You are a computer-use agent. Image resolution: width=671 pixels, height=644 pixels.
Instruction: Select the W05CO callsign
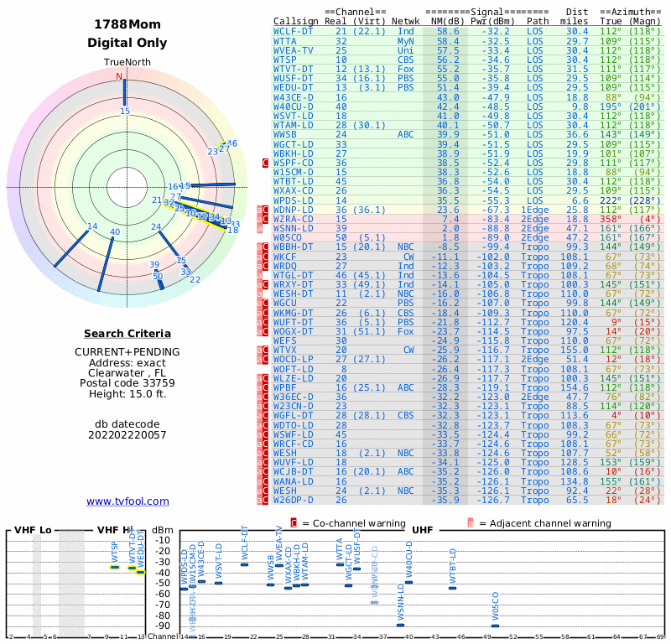(287, 238)
